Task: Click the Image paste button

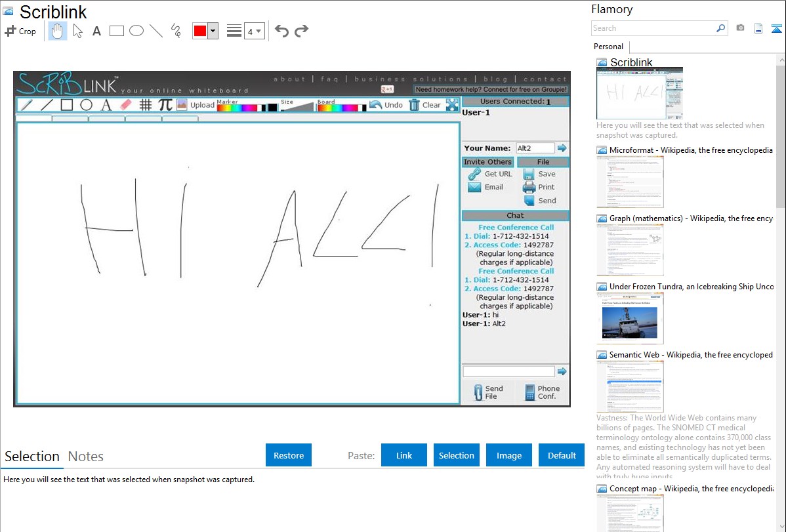Action: [x=508, y=455]
